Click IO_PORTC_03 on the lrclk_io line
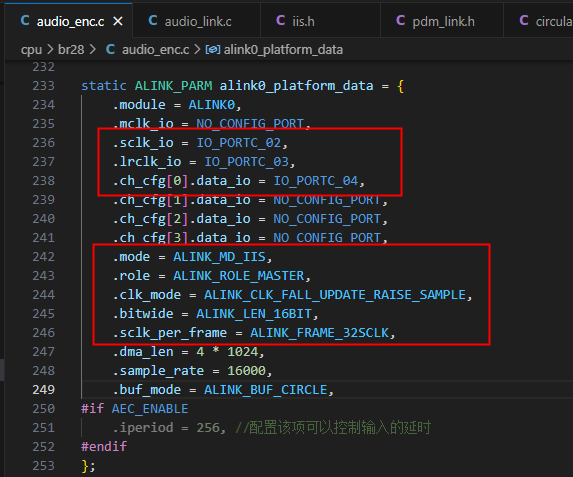Image resolution: width=573 pixels, height=477 pixels. pos(246,162)
